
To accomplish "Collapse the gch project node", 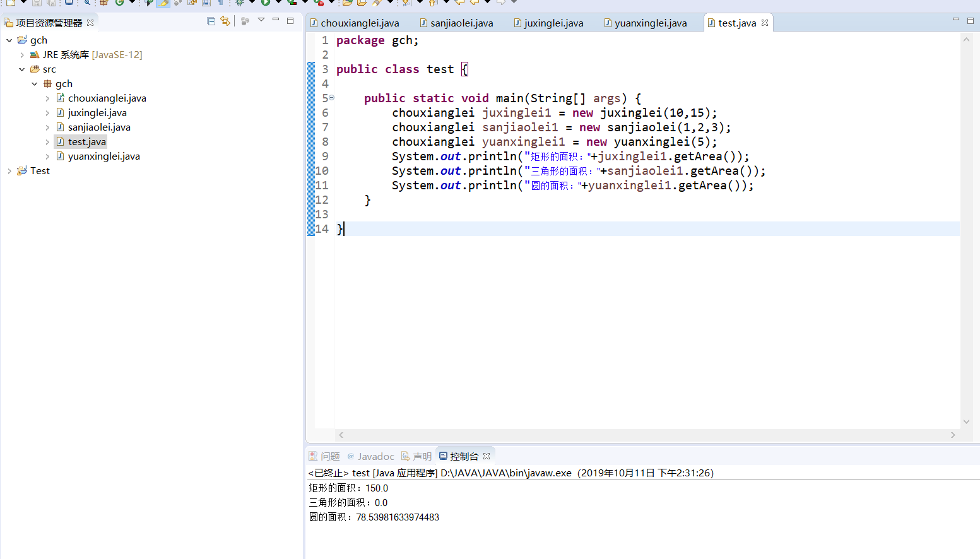I will point(9,40).
